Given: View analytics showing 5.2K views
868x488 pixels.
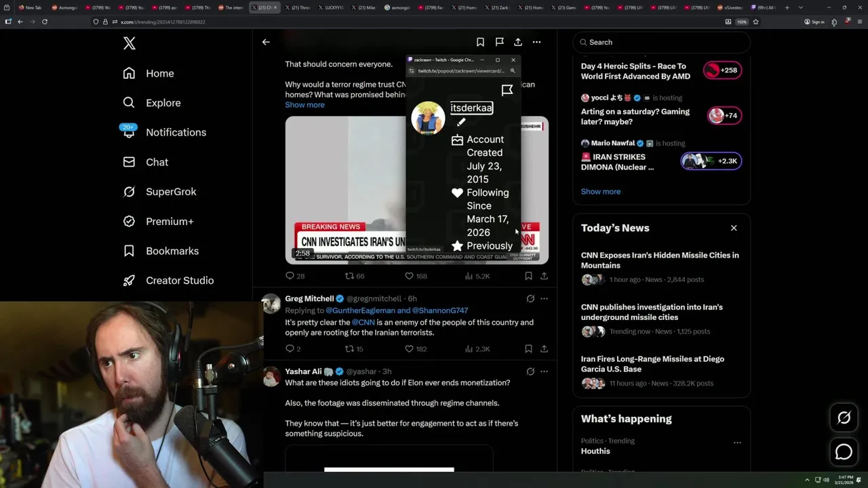Looking at the screenshot, I should coord(477,276).
